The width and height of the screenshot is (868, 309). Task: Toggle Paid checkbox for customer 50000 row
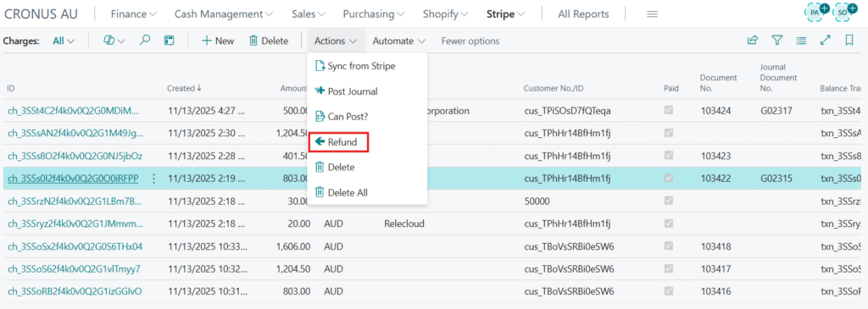click(x=669, y=201)
